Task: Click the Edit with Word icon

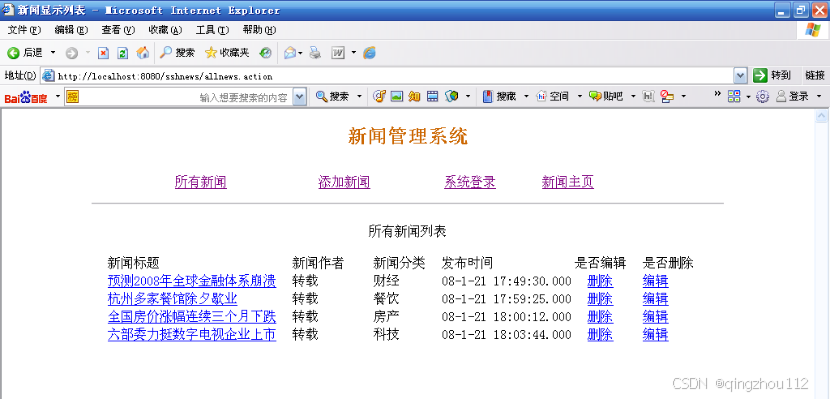Action: click(x=338, y=53)
